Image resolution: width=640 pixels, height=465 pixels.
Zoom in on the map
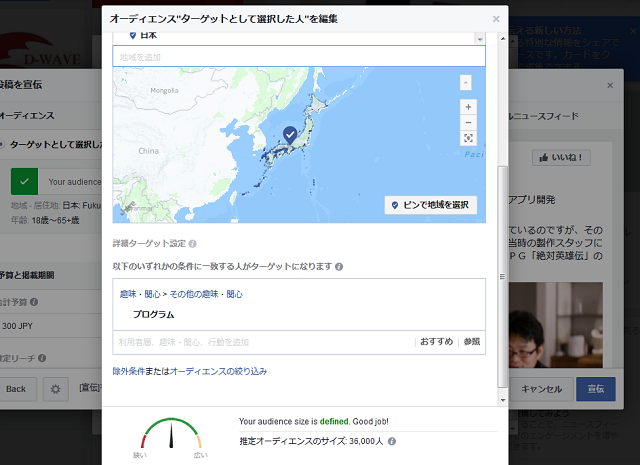point(467,106)
